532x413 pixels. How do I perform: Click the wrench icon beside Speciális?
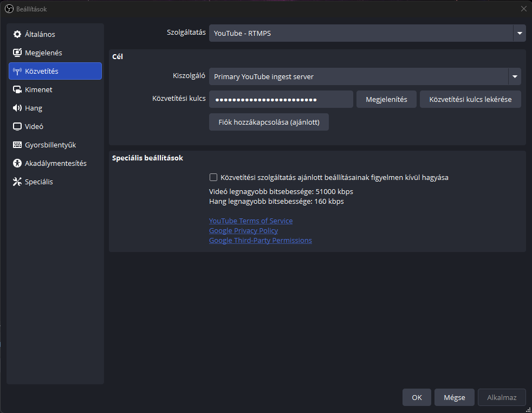(x=17, y=182)
